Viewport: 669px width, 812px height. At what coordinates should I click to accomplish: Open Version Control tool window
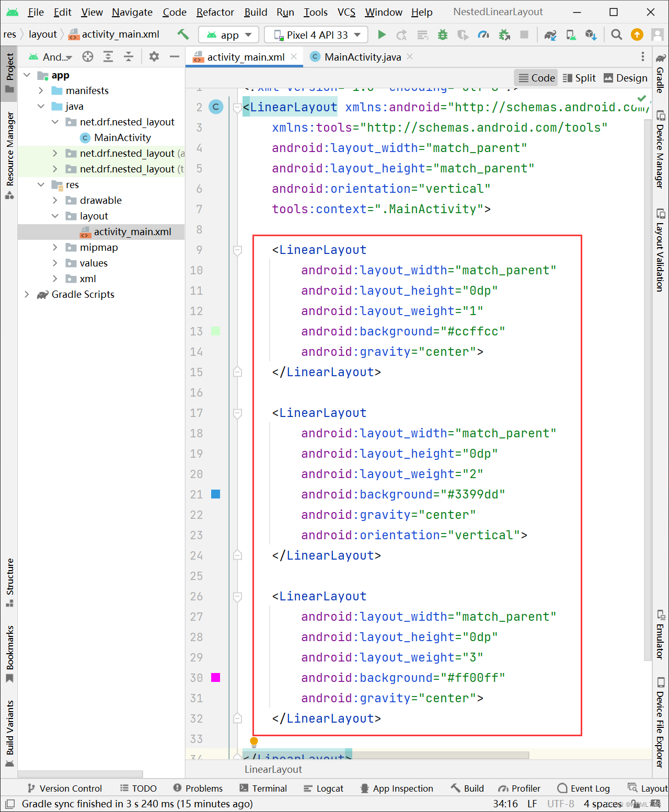64,788
